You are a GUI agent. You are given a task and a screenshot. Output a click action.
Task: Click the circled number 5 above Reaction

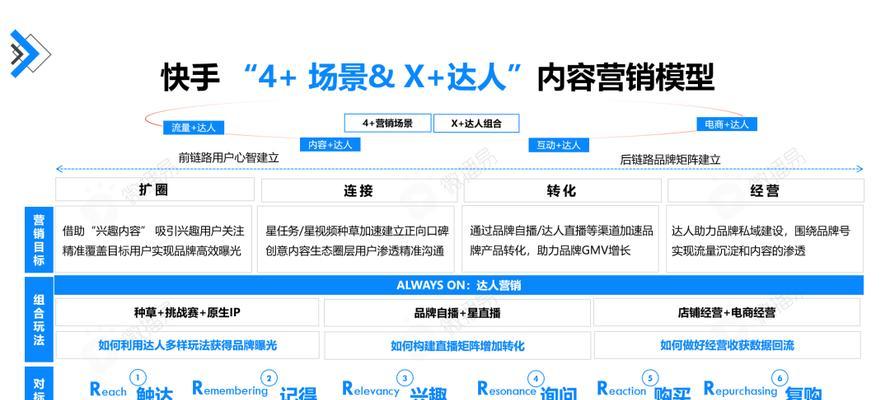click(x=650, y=378)
